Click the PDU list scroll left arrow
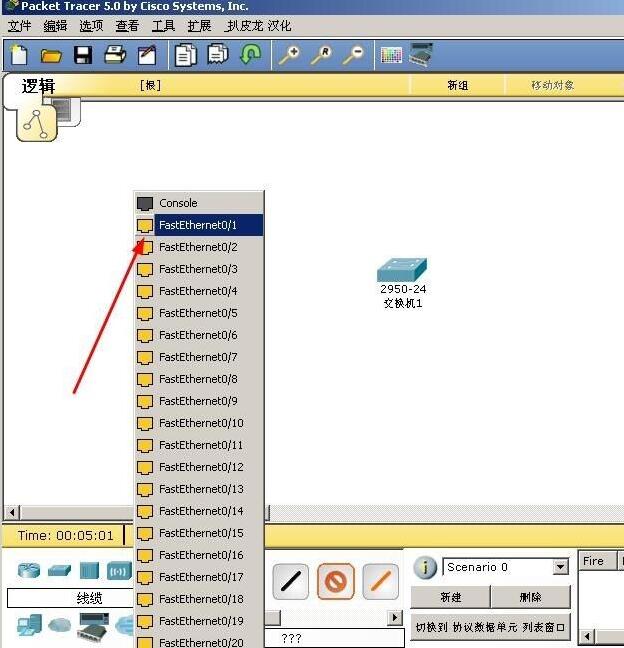Image resolution: width=624 pixels, height=648 pixels. pyautogui.click(x=587, y=636)
